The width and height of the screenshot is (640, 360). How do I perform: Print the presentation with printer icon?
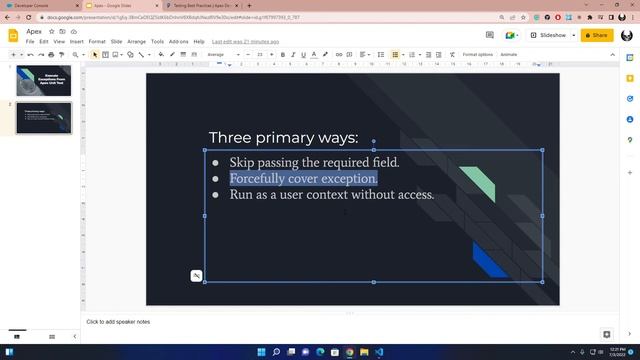point(51,54)
